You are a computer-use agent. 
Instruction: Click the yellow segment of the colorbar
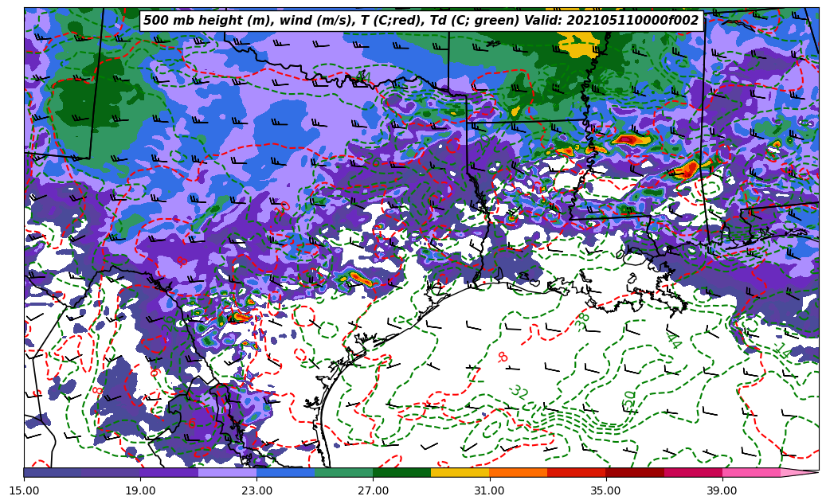(x=460, y=473)
